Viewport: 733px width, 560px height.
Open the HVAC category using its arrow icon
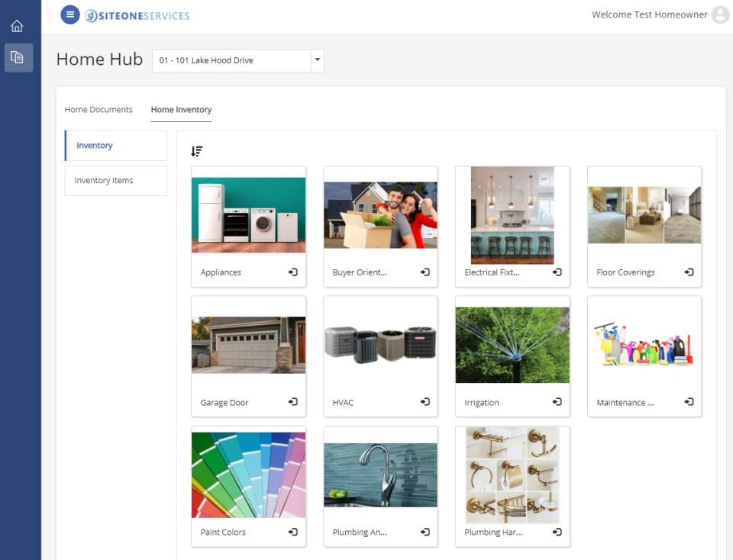point(425,402)
